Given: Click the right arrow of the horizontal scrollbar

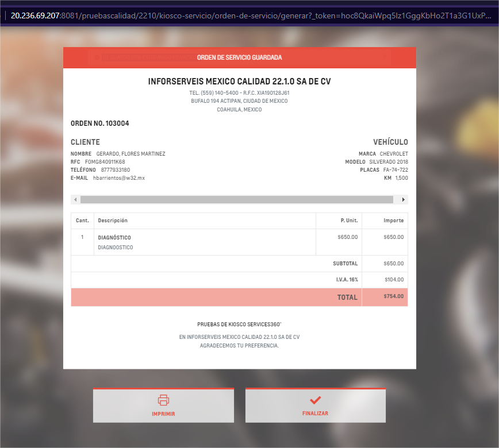Looking at the screenshot, I should (x=404, y=200).
